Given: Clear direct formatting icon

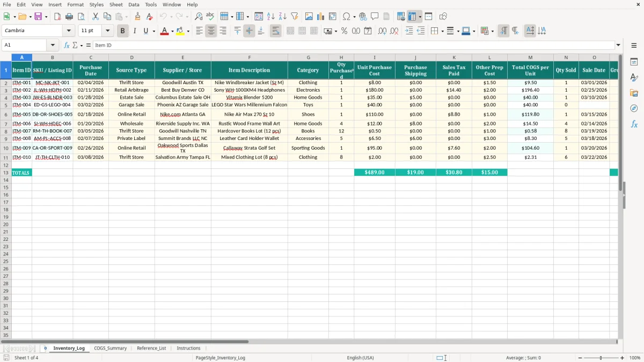Looking at the screenshot, I should pyautogui.click(x=149, y=17).
